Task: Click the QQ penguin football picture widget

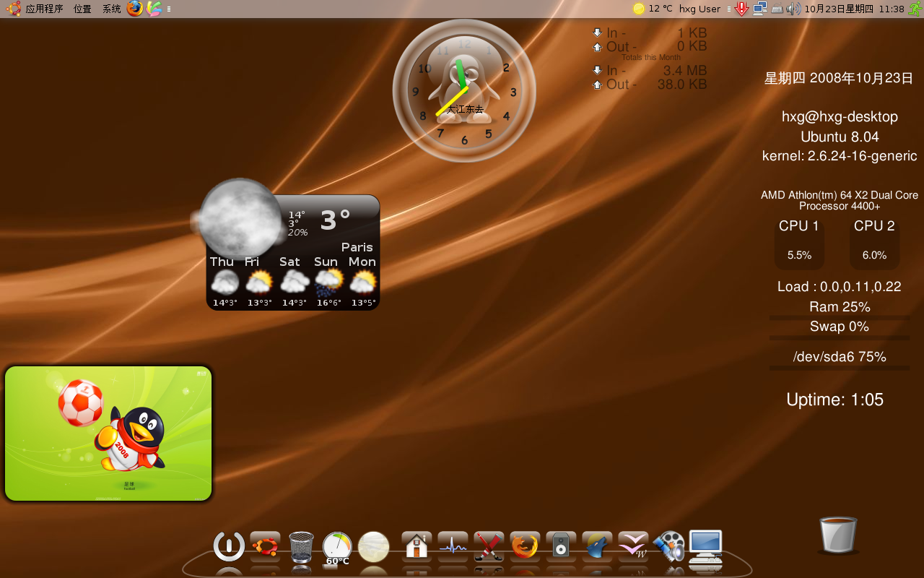Action: (x=108, y=433)
